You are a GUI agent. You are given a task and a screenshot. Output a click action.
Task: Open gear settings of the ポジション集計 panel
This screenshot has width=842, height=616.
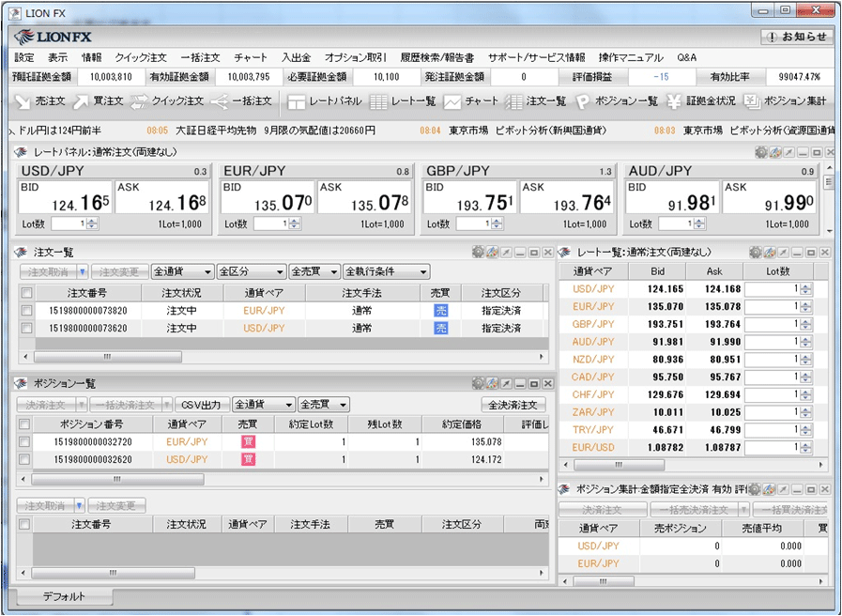tap(755, 488)
